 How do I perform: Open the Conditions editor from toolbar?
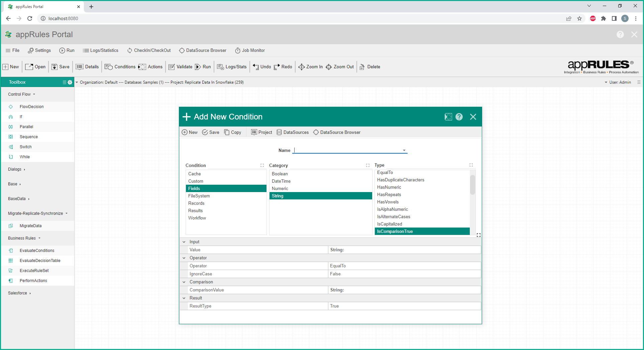pos(120,67)
